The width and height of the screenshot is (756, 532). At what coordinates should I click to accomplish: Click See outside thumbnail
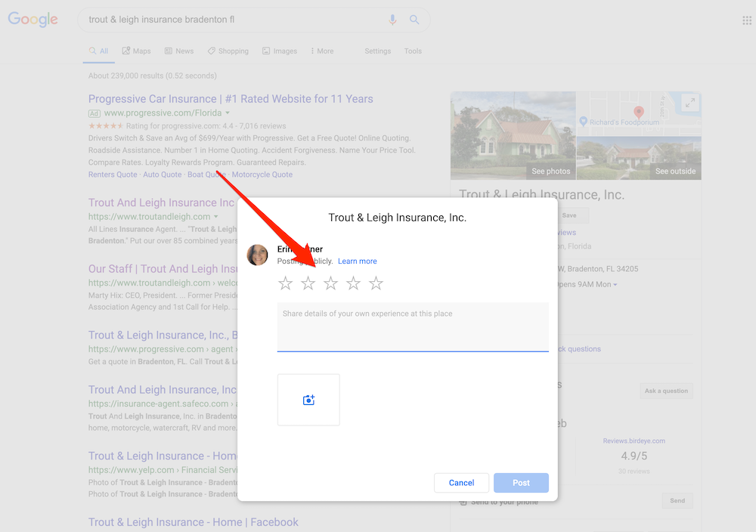(639, 158)
